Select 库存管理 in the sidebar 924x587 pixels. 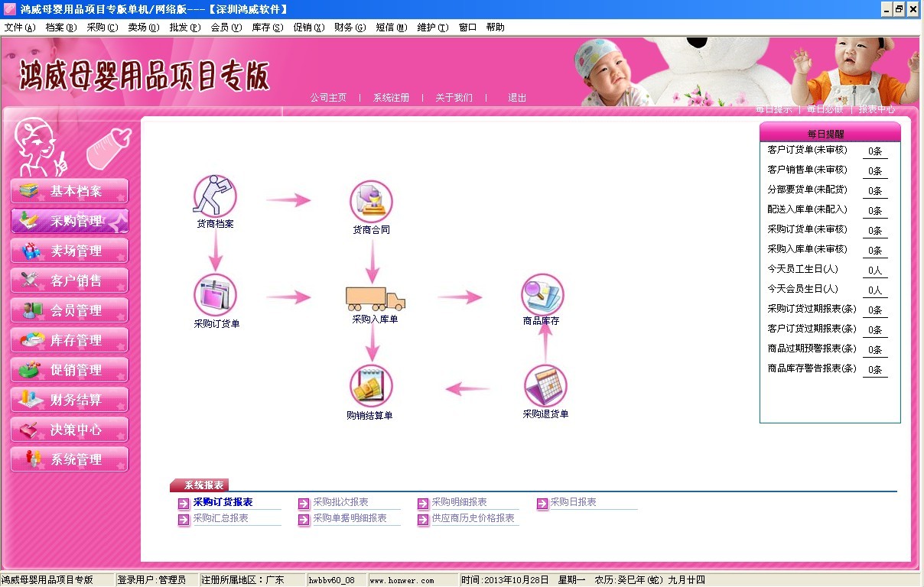[70, 340]
